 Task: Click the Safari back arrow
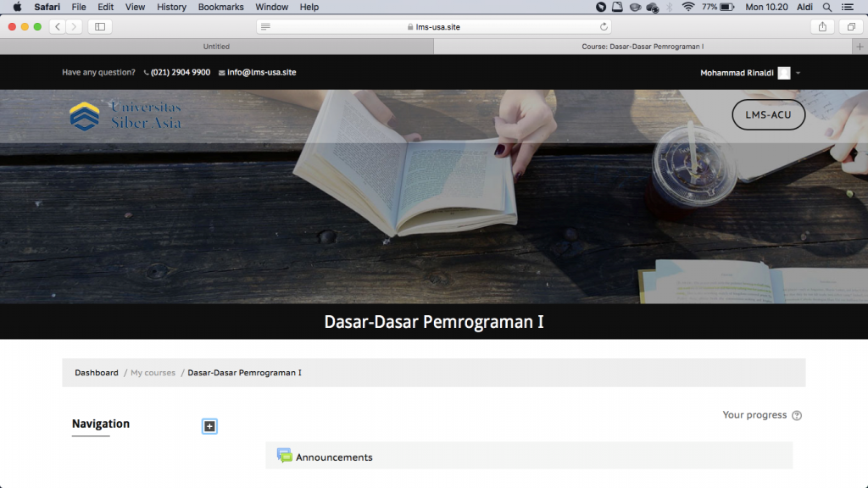coord(58,26)
